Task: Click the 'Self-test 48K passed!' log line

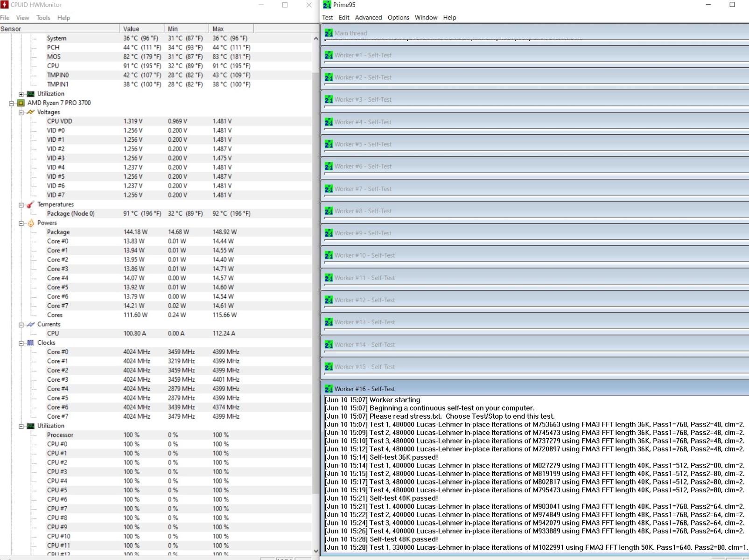Action: coord(381,539)
